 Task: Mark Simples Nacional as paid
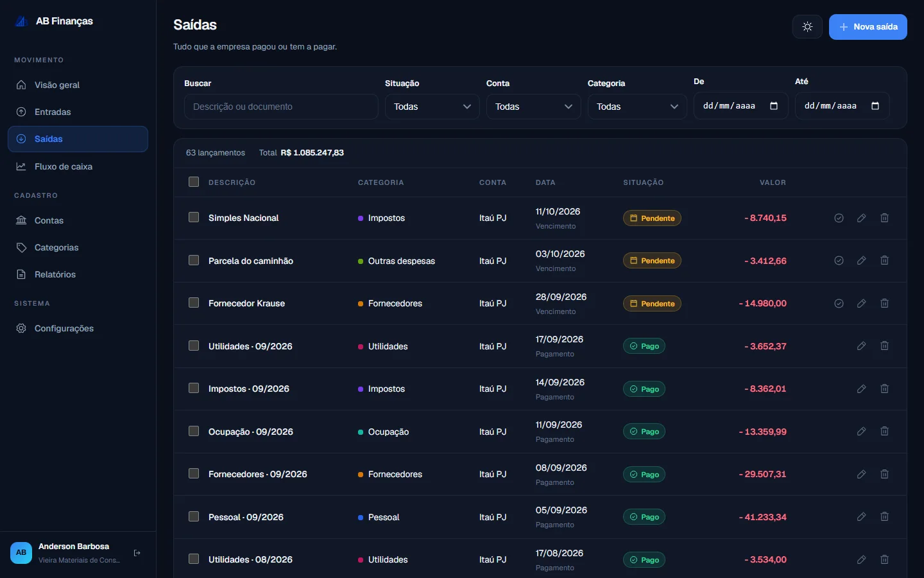839,218
